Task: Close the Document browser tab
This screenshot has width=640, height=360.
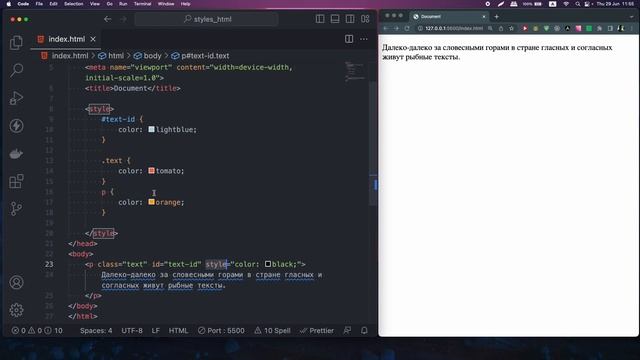Action: (x=484, y=16)
